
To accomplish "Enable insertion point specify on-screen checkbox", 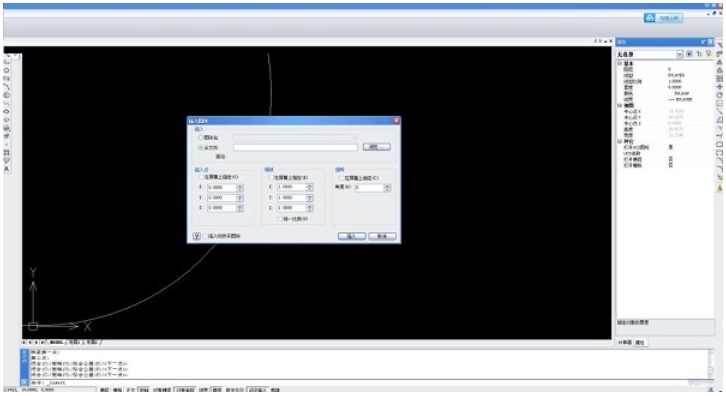I will (200, 177).
